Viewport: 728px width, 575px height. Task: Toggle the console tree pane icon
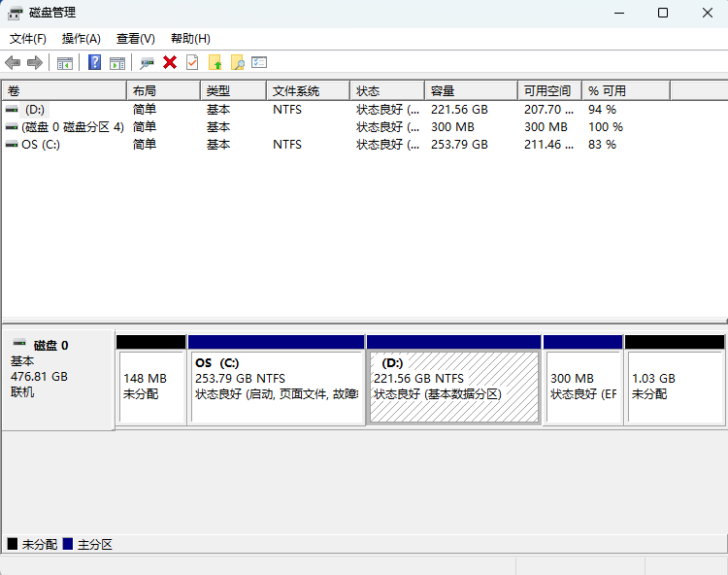point(64,63)
